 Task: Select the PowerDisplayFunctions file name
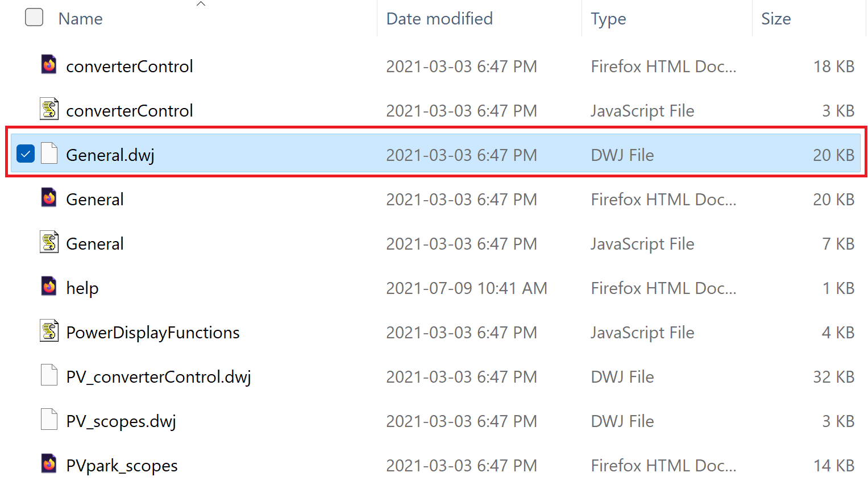coord(152,333)
